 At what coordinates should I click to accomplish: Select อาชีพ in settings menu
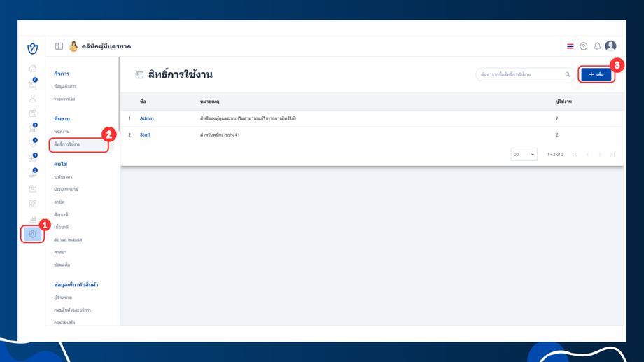(x=59, y=202)
